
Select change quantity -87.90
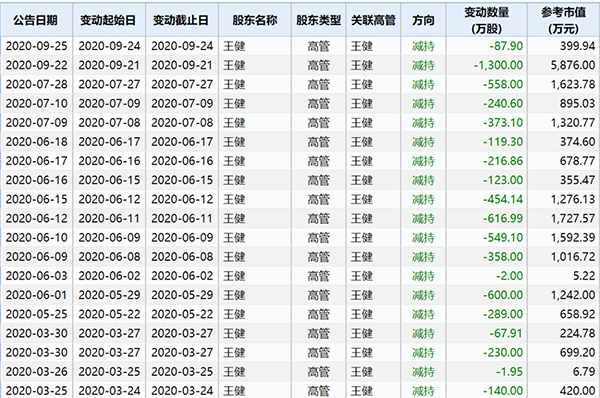(506, 46)
